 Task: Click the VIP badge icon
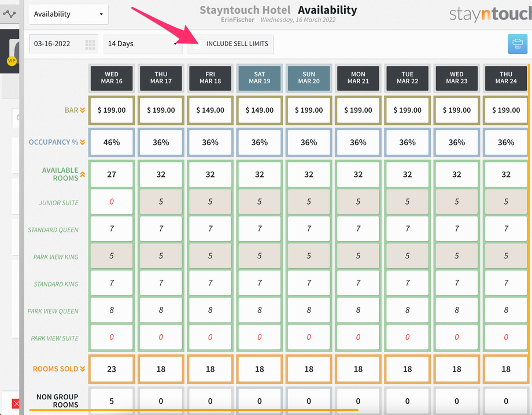(x=12, y=61)
